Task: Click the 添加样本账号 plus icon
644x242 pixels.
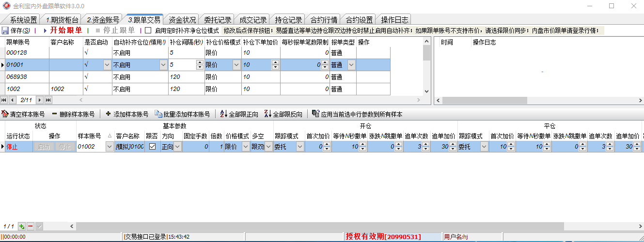Action: pos(108,114)
